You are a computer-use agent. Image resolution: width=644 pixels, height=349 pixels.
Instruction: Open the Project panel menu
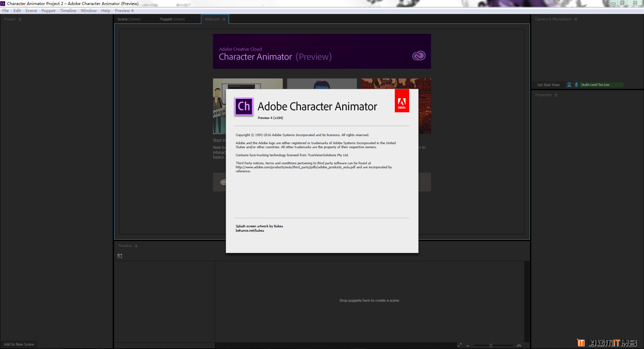[20, 19]
